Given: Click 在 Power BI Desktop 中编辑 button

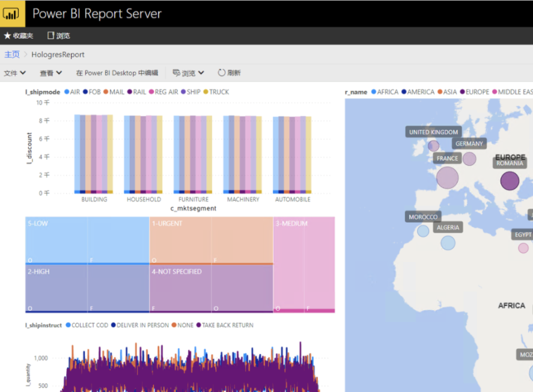Looking at the screenshot, I should [117, 73].
